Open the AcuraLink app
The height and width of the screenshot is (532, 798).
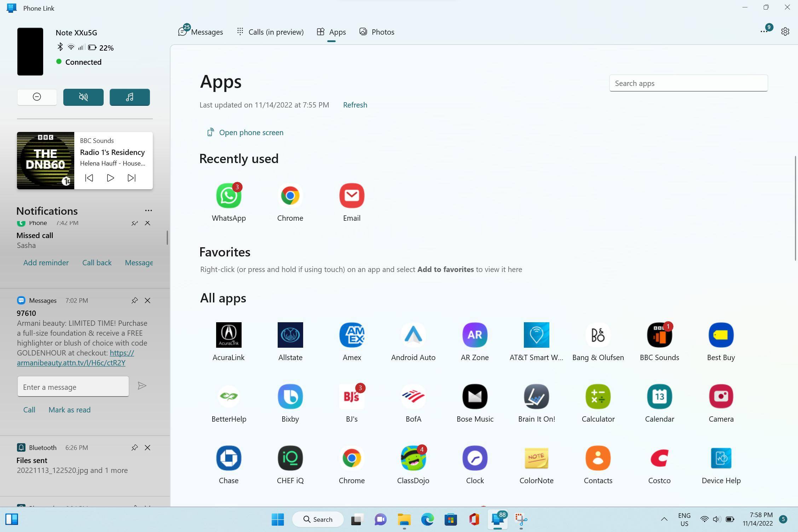coord(229,335)
